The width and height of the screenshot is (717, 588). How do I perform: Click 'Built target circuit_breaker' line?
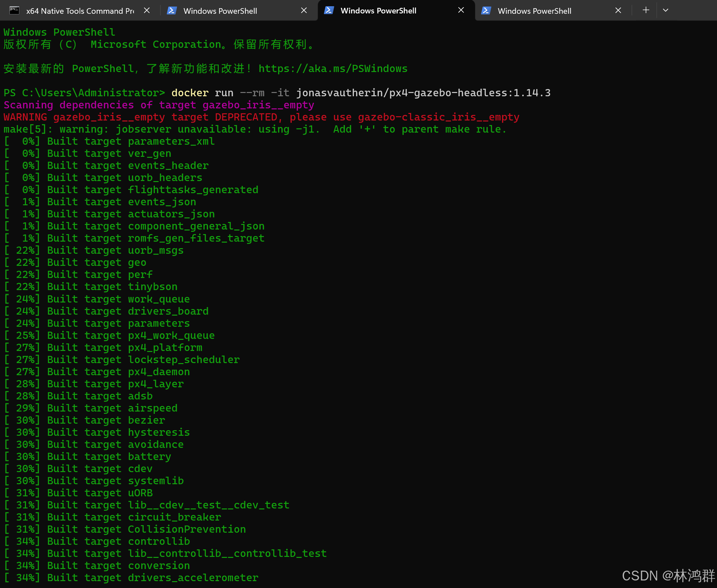pyautogui.click(x=112, y=517)
